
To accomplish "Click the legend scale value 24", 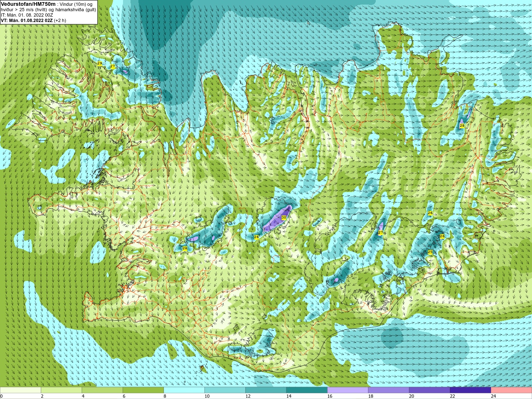I will [x=493, y=396].
